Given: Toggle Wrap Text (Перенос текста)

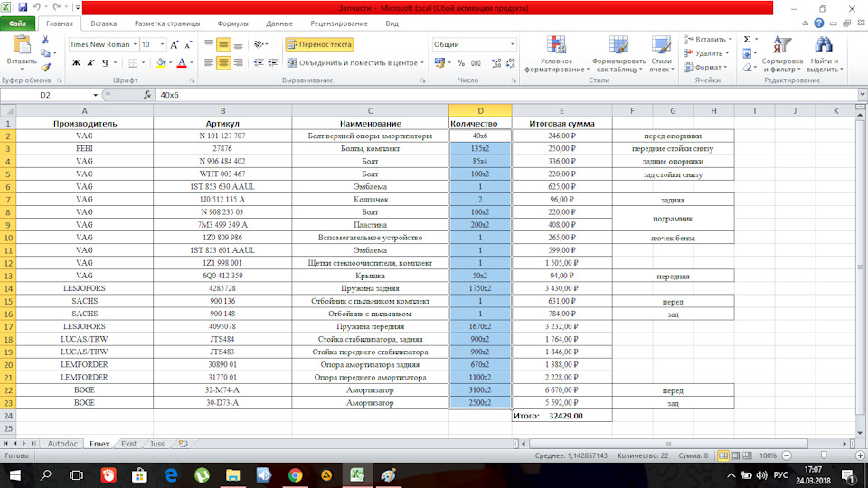Looking at the screenshot, I should point(319,44).
